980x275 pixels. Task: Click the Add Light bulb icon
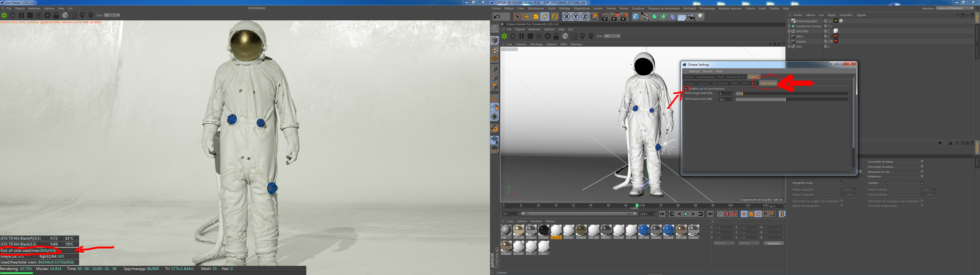pos(700,17)
